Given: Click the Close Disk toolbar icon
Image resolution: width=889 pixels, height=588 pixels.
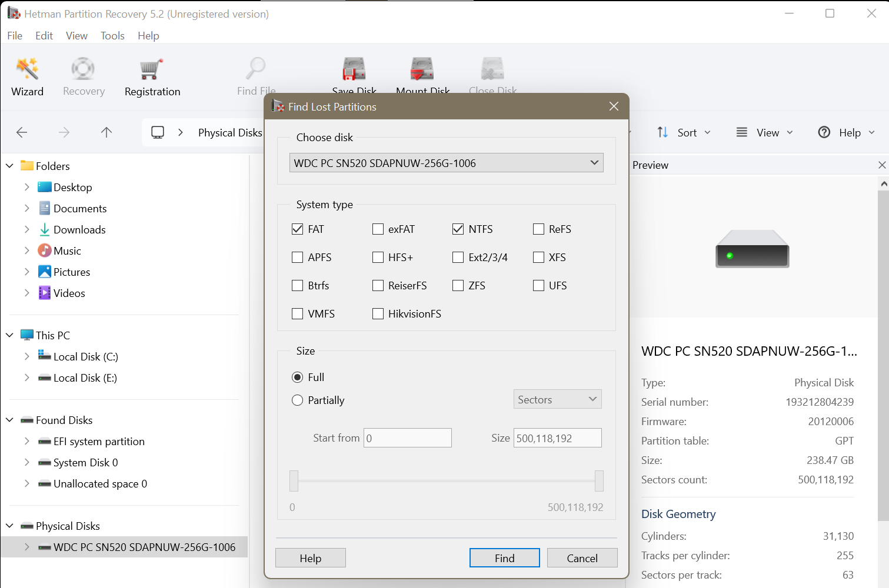Looking at the screenshot, I should [492, 69].
